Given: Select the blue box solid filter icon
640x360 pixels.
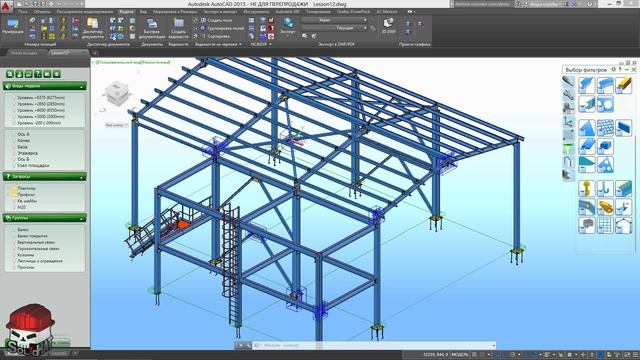Looking at the screenshot, I should coord(605,146).
